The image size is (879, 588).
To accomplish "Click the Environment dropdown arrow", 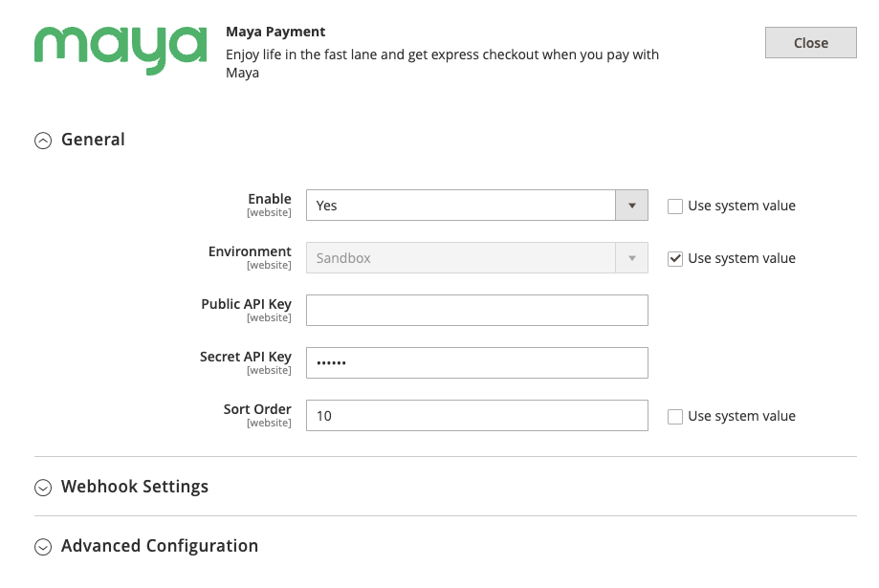I will [x=631, y=258].
